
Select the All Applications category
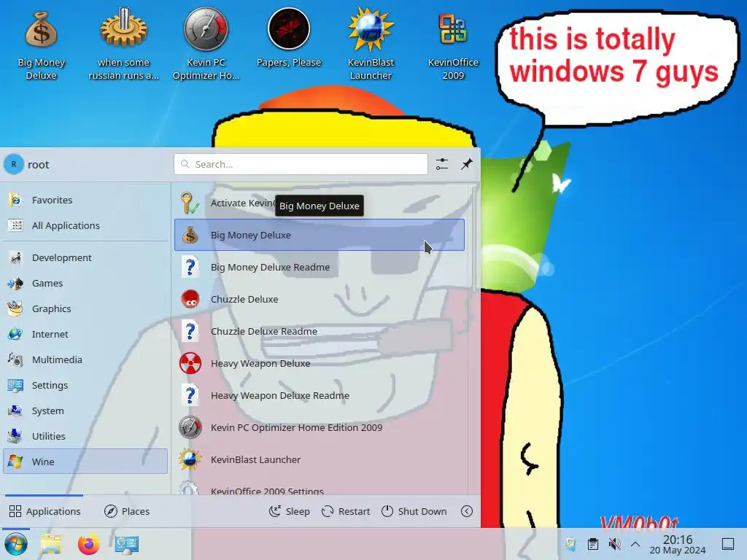85,225
